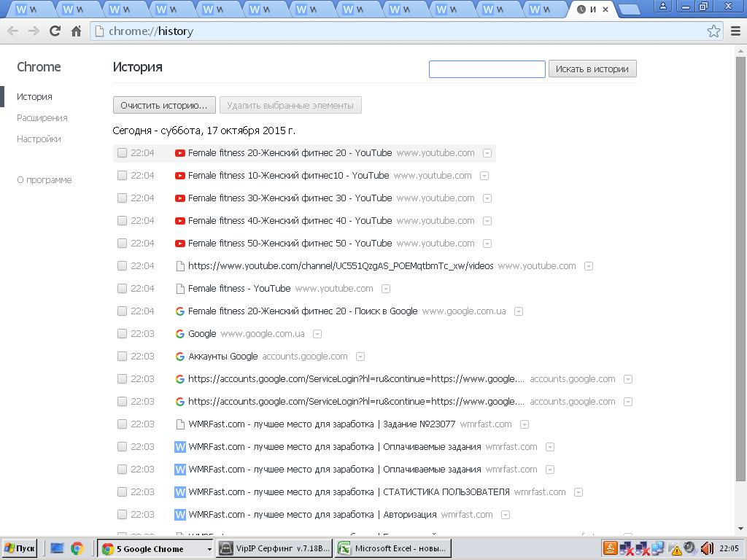Check the Female fitness 40 YouTube entry
The width and height of the screenshot is (747, 560).
[122, 221]
